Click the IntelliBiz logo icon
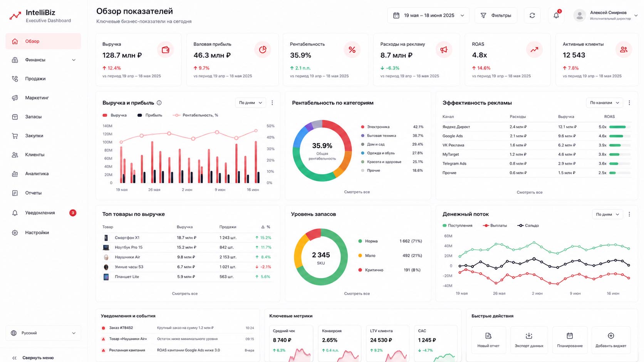This screenshot has height=362, width=644. click(x=15, y=16)
